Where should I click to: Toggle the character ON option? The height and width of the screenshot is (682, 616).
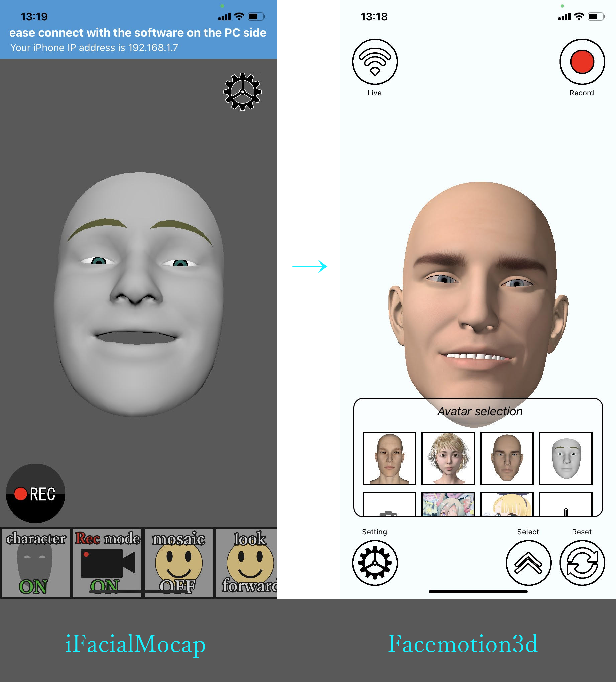coord(35,563)
